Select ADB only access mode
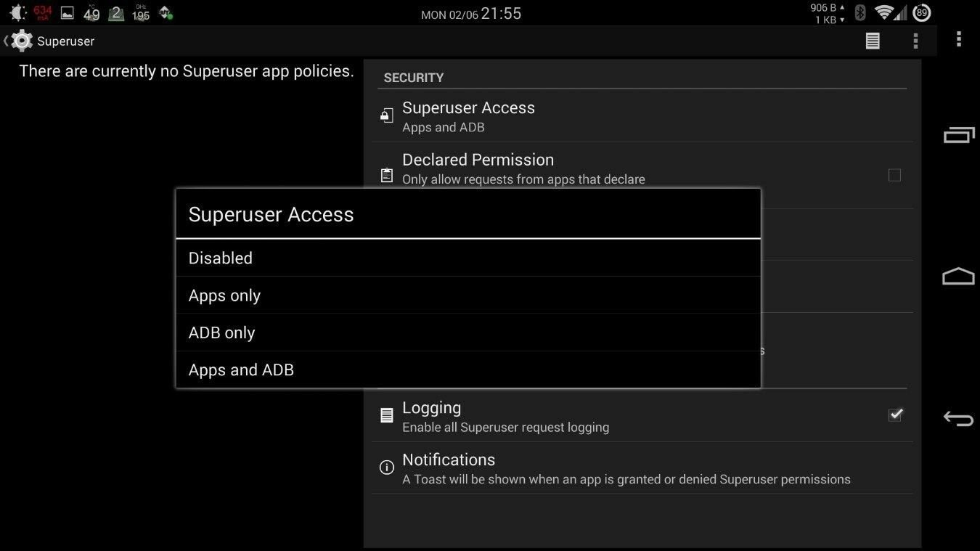This screenshot has width=980, height=551. pos(468,332)
